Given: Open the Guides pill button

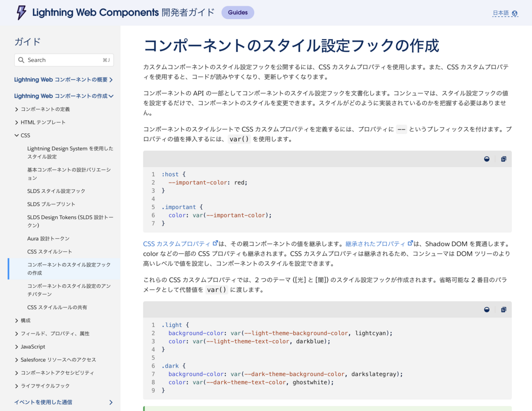Looking at the screenshot, I should [238, 12].
